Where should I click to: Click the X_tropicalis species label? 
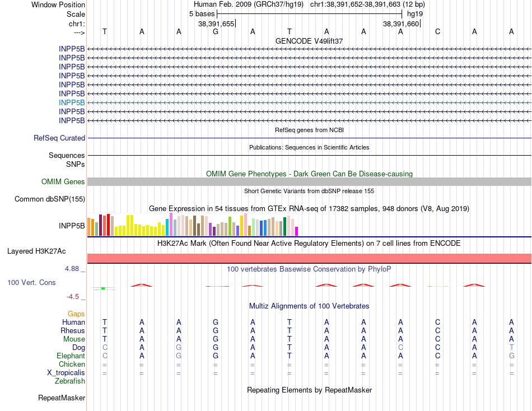coord(66,373)
